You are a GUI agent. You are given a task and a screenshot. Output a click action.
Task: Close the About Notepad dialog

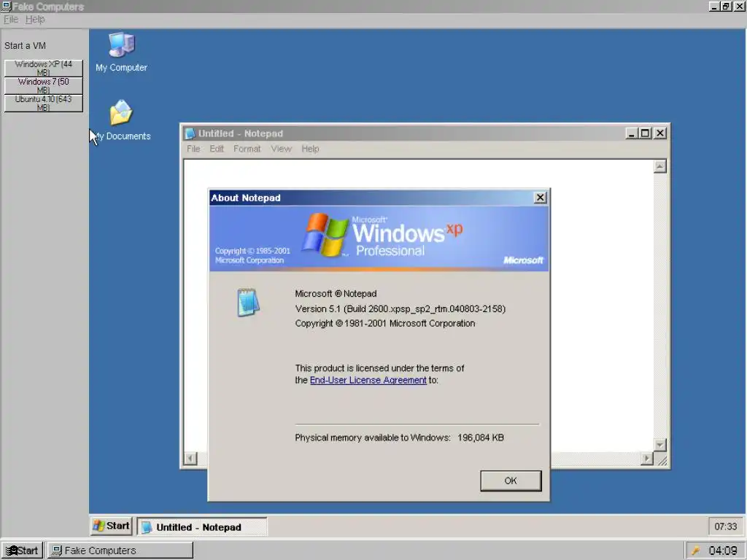click(540, 198)
